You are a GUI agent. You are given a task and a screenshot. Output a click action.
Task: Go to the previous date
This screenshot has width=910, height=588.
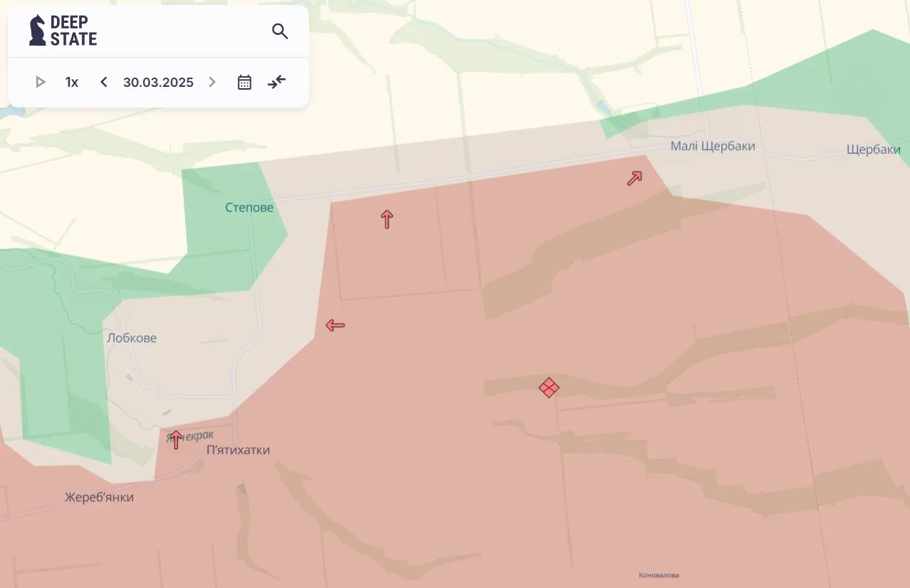[x=104, y=82]
